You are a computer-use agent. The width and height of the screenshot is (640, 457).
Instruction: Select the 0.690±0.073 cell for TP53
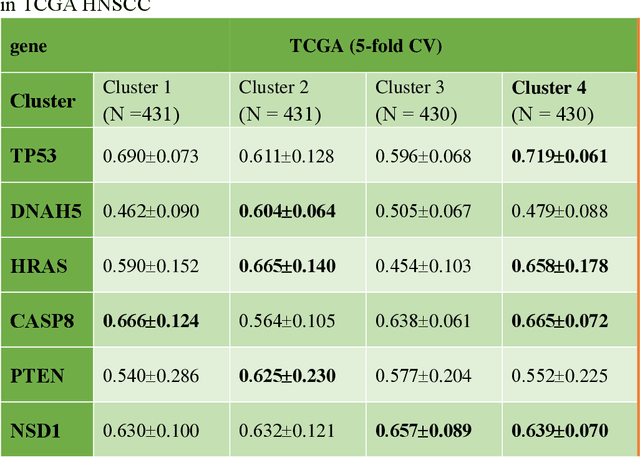coord(151,156)
